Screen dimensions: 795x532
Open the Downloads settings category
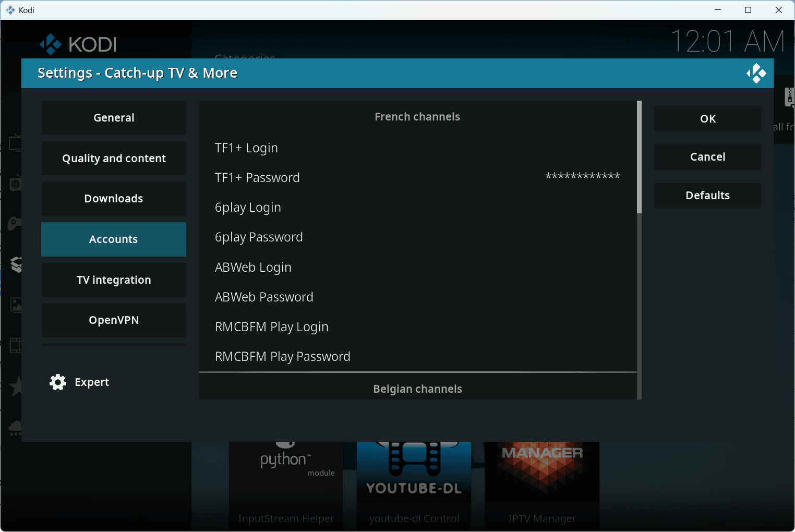[x=114, y=199]
